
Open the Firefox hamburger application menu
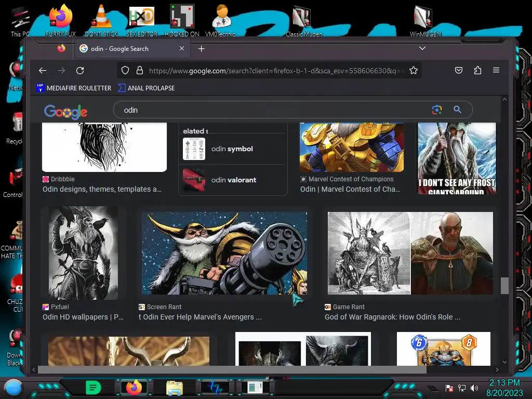point(496,70)
